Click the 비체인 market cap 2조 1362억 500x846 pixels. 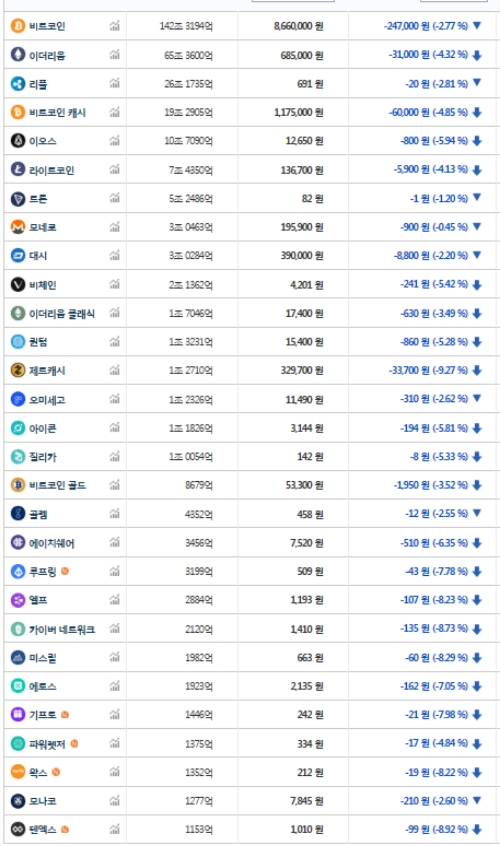pos(190,284)
